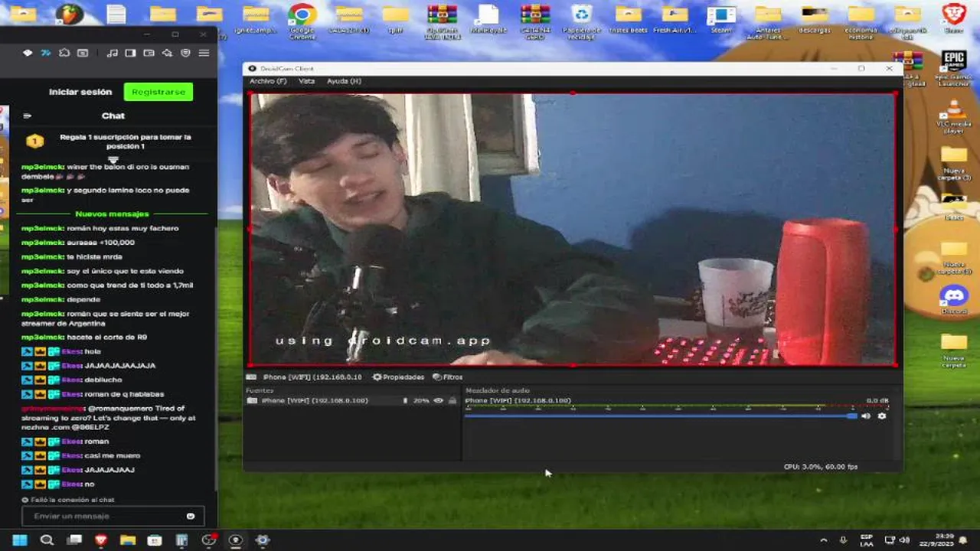980x551 pixels.
Task: Click the battery 20% indicator in source row
Action: click(x=417, y=400)
